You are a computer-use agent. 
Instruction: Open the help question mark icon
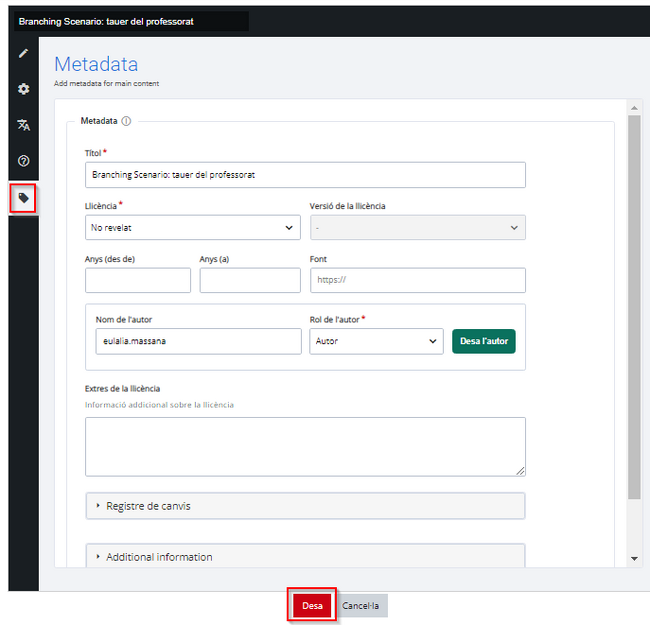(24, 161)
